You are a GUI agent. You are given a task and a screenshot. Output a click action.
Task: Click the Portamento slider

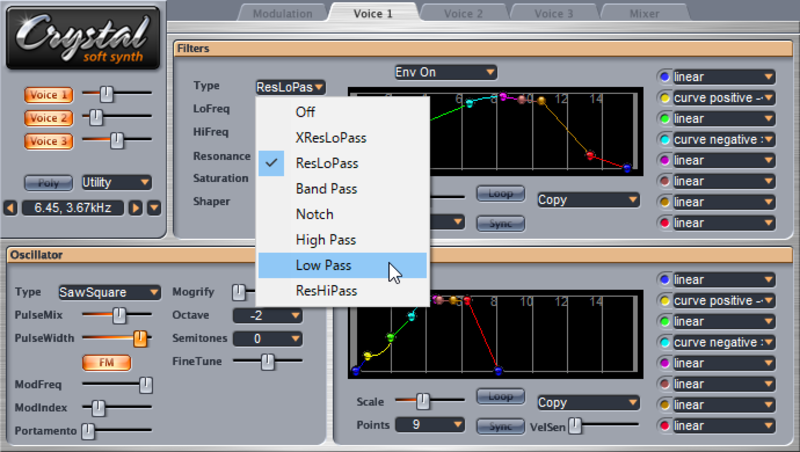pos(117,431)
